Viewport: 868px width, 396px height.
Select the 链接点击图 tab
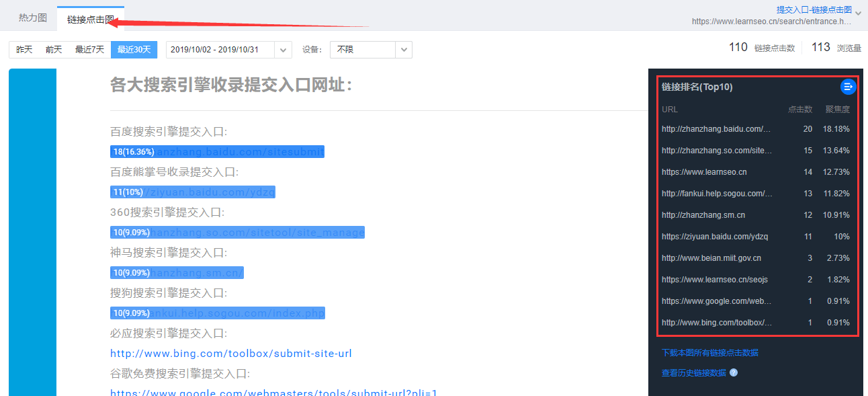click(90, 19)
